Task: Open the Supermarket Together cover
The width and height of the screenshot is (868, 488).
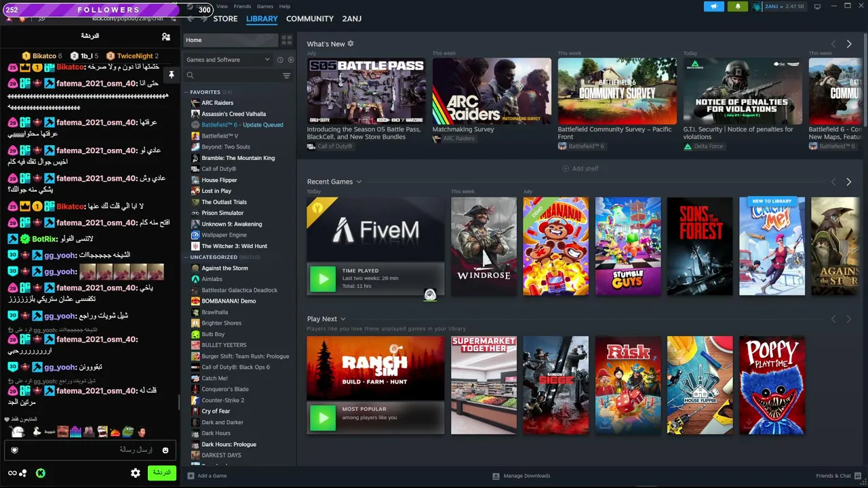Action: point(484,385)
